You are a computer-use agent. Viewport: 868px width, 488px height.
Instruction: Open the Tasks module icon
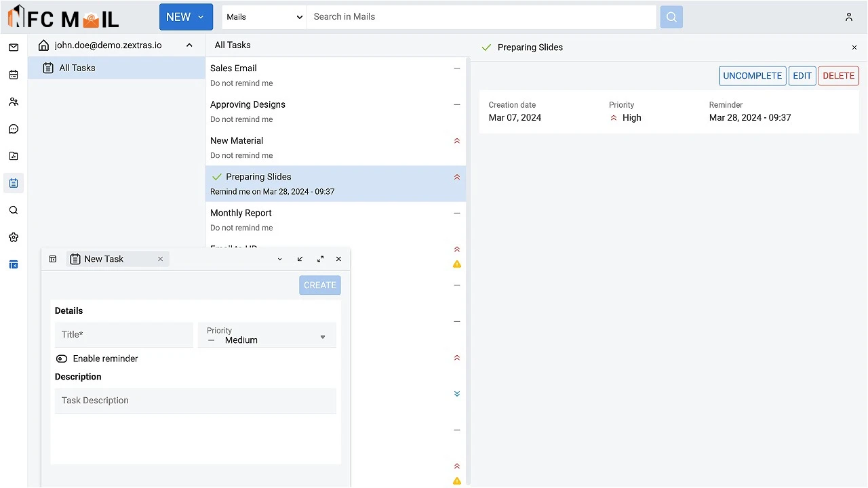(14, 183)
